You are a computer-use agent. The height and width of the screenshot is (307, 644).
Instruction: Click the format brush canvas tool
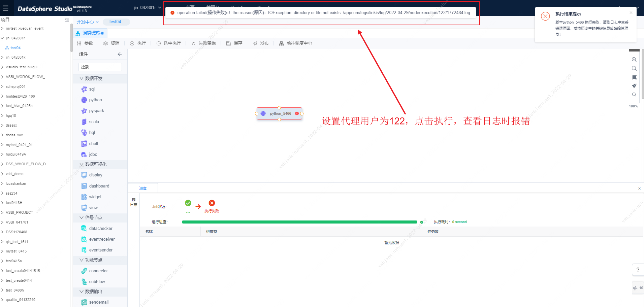pyautogui.click(x=634, y=86)
